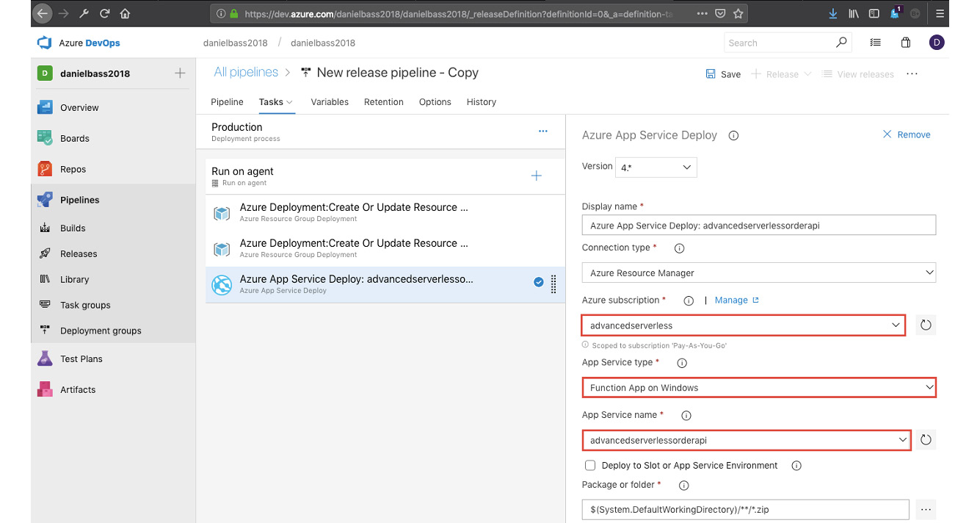This screenshot has width=980, height=523.
Task: Edit the Display name field
Action: [x=759, y=225]
